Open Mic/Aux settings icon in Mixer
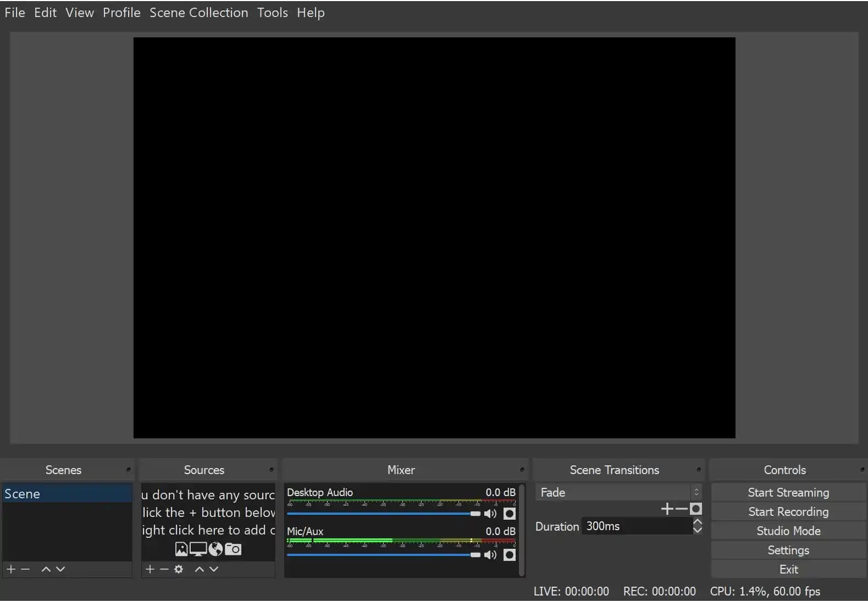Screen dimensions: 868x601 point(510,555)
